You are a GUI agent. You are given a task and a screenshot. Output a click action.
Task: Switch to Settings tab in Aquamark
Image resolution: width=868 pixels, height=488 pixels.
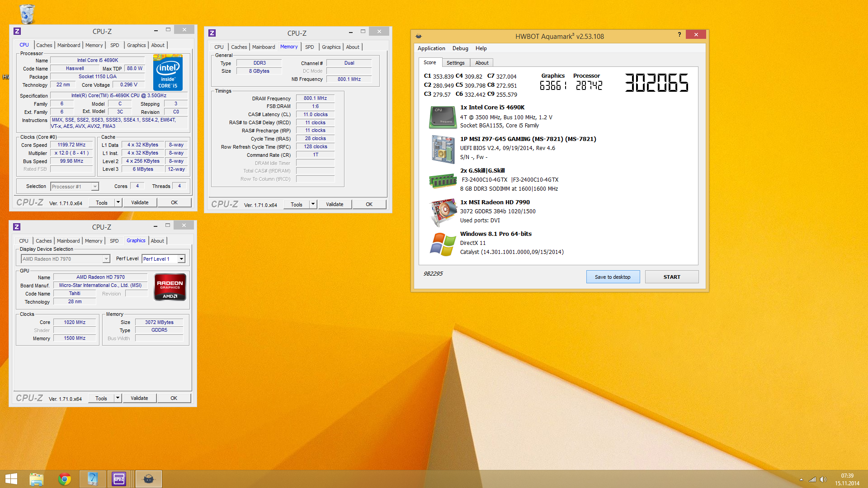tap(455, 63)
